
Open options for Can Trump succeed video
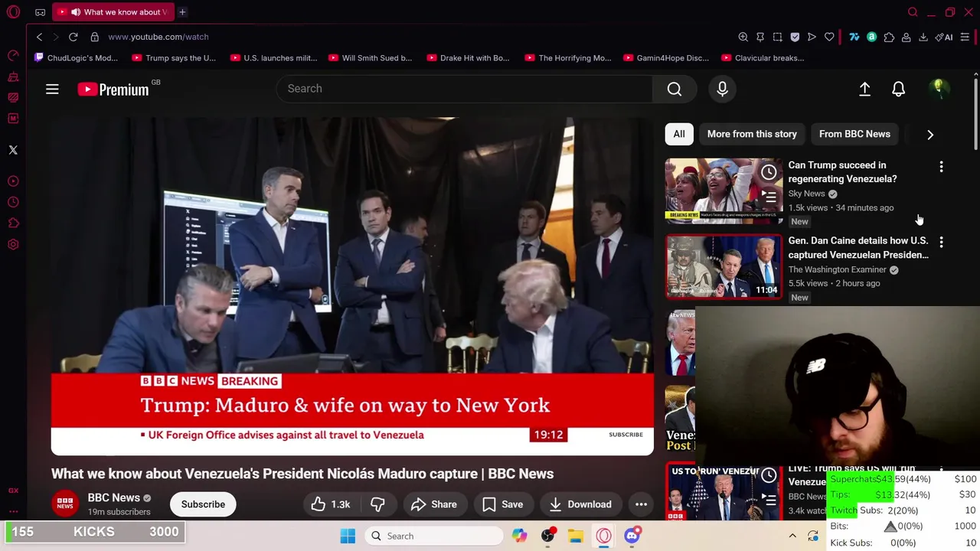click(941, 166)
